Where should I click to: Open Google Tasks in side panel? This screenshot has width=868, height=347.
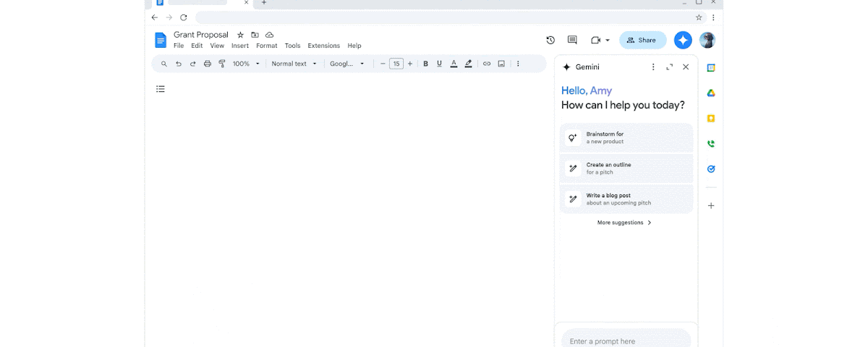pyautogui.click(x=711, y=169)
